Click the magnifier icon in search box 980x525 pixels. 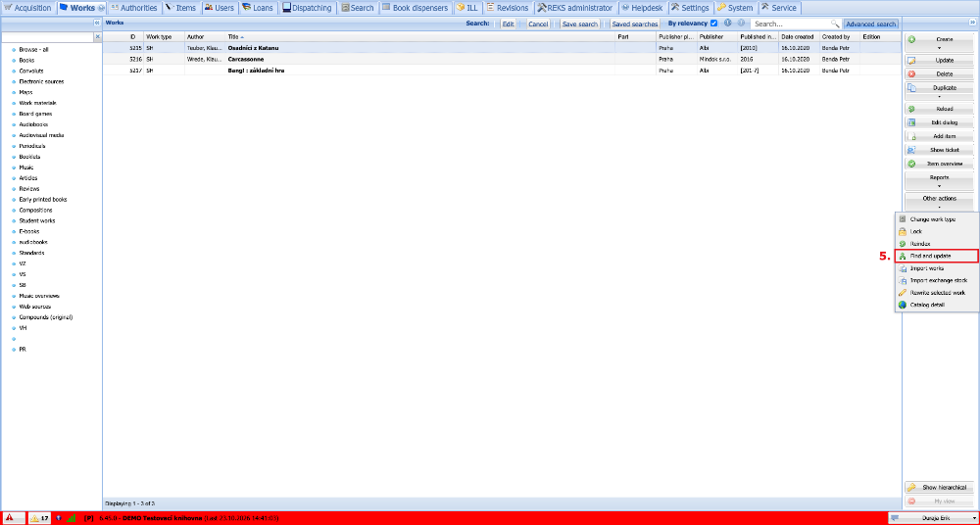coord(834,24)
